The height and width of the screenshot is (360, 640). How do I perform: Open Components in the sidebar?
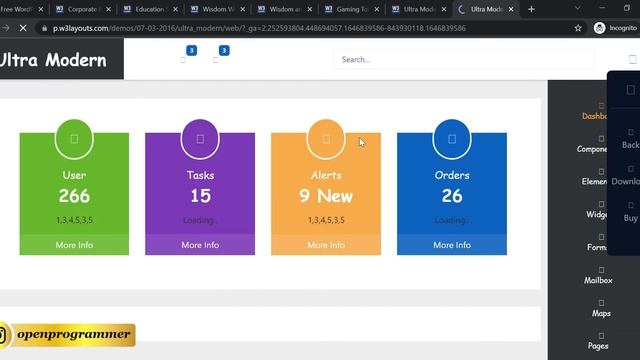pos(592,149)
